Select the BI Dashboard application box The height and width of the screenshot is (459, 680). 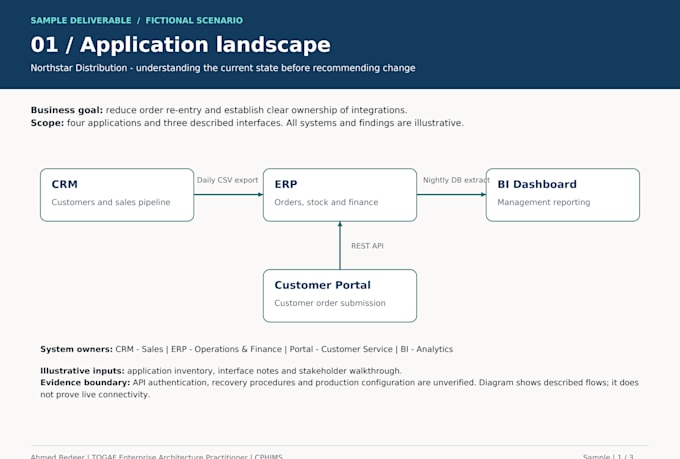pyautogui.click(x=563, y=195)
